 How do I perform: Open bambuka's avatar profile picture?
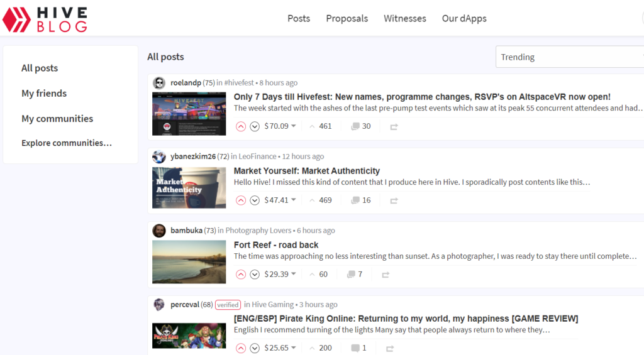[159, 231]
